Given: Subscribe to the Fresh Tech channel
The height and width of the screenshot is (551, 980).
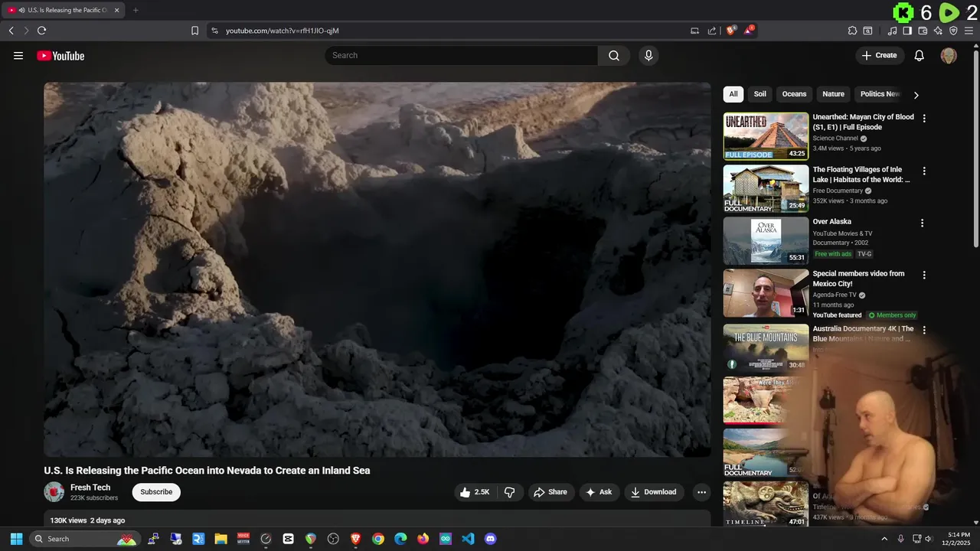Looking at the screenshot, I should point(156,492).
